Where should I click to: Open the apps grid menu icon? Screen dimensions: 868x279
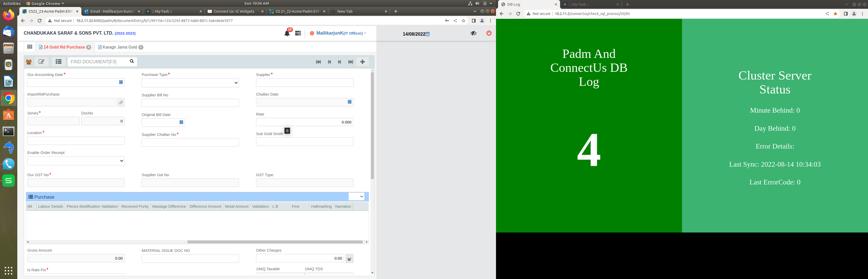[x=30, y=47]
